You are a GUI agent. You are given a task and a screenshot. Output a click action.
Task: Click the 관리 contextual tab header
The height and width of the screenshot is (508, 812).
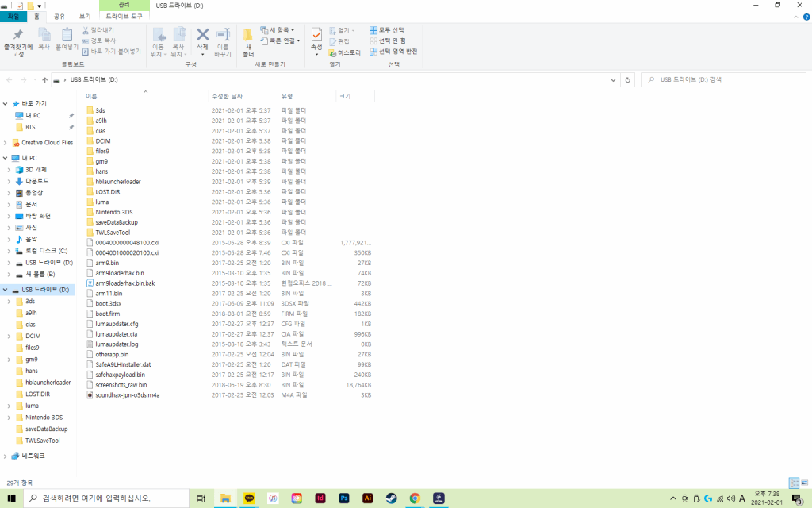[124, 6]
